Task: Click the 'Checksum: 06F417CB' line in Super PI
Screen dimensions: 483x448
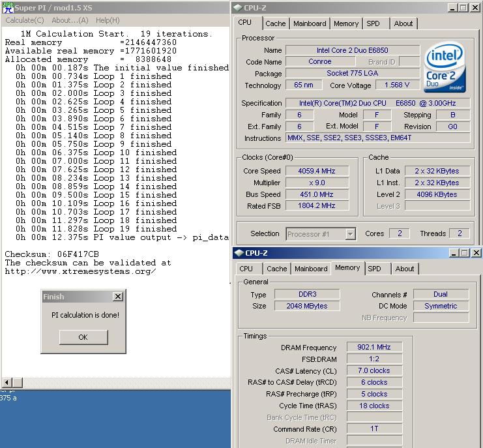Action: [x=51, y=254]
